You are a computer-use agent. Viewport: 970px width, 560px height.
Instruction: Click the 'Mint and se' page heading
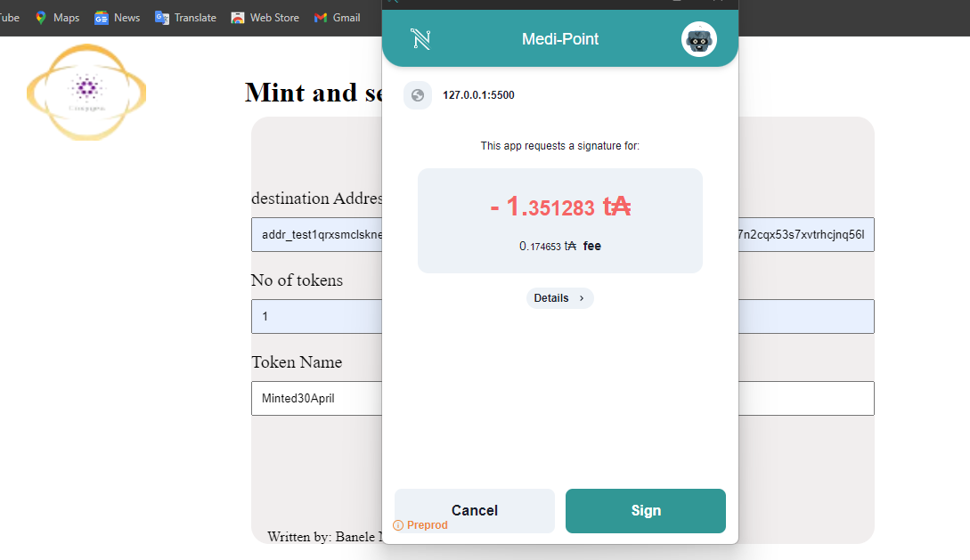(x=314, y=93)
